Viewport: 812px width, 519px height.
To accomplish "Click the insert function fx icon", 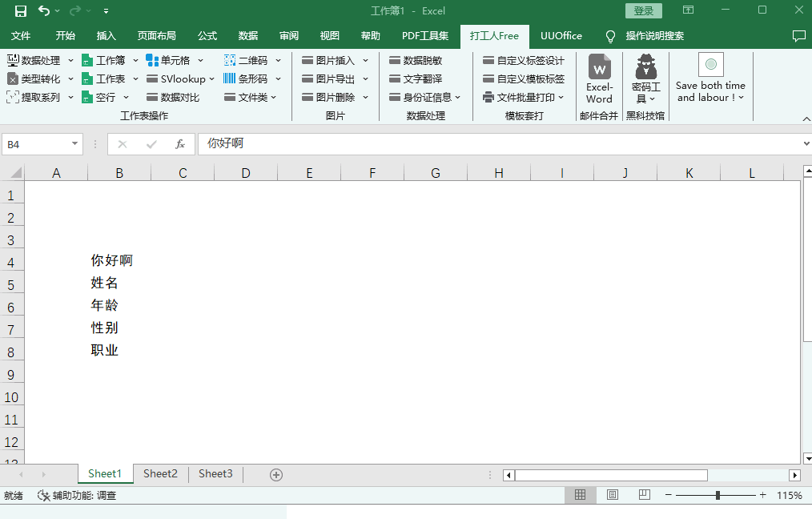I will pos(179,144).
